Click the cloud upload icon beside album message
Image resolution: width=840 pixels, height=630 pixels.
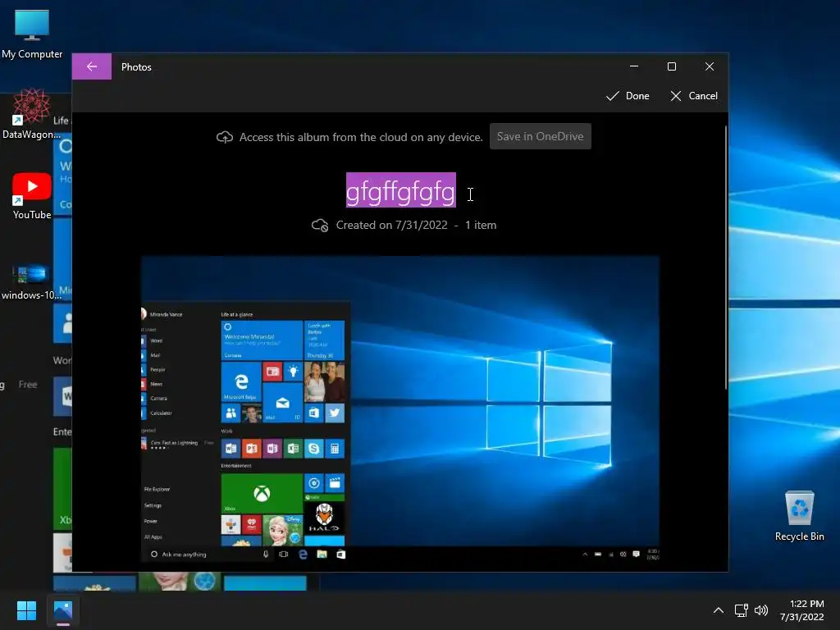225,138
